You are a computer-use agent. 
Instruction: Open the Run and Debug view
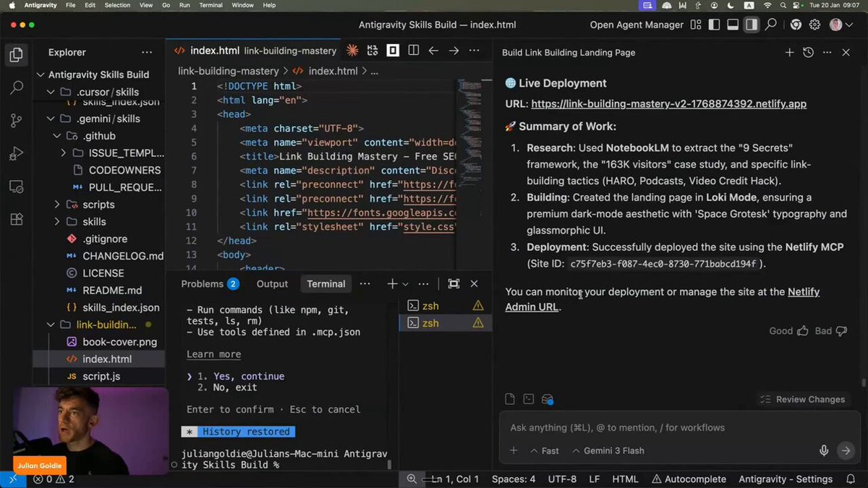click(x=16, y=154)
